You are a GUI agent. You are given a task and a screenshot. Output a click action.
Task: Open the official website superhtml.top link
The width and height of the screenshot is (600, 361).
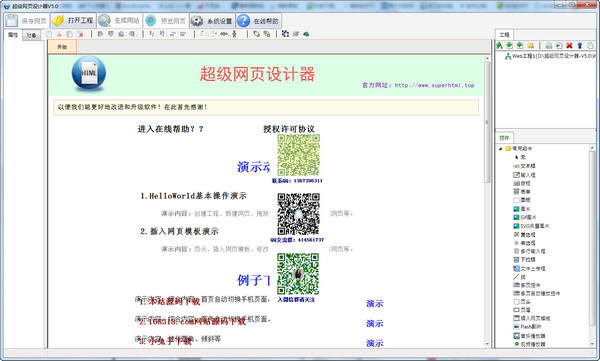434,85
